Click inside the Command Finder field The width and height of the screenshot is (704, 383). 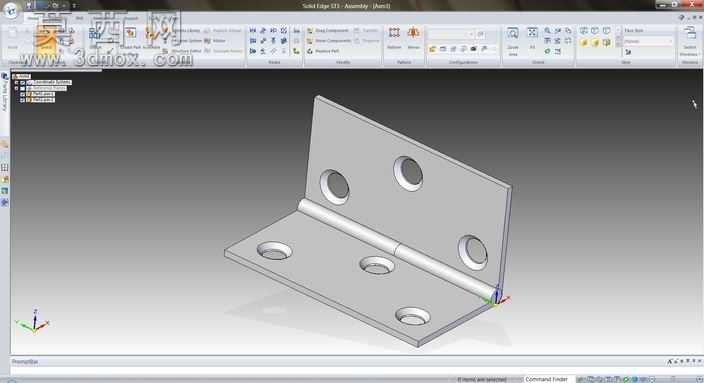[549, 379]
